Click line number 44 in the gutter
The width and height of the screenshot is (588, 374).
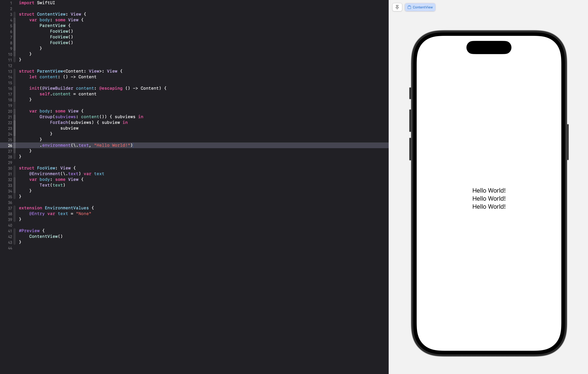point(10,248)
